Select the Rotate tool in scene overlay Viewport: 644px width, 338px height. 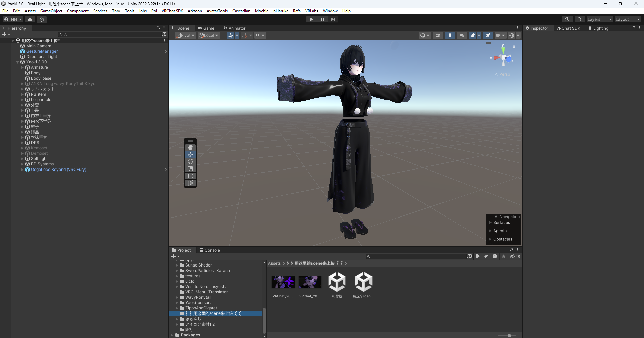(190, 162)
